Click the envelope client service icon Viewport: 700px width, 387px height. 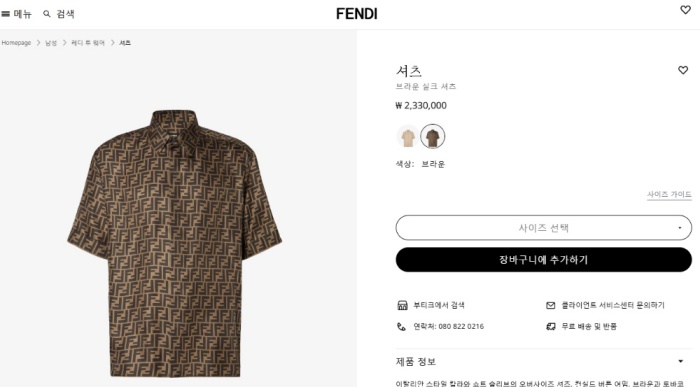(550, 305)
